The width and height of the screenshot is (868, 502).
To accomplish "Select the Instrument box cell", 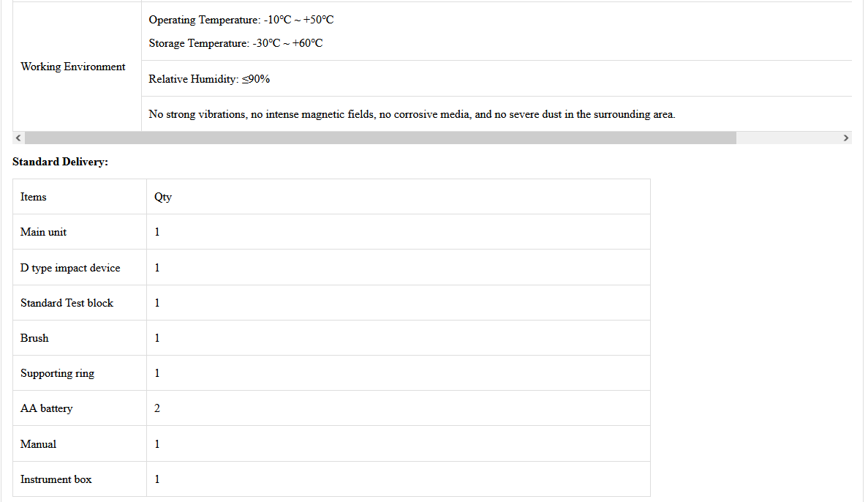I will tap(56, 479).
